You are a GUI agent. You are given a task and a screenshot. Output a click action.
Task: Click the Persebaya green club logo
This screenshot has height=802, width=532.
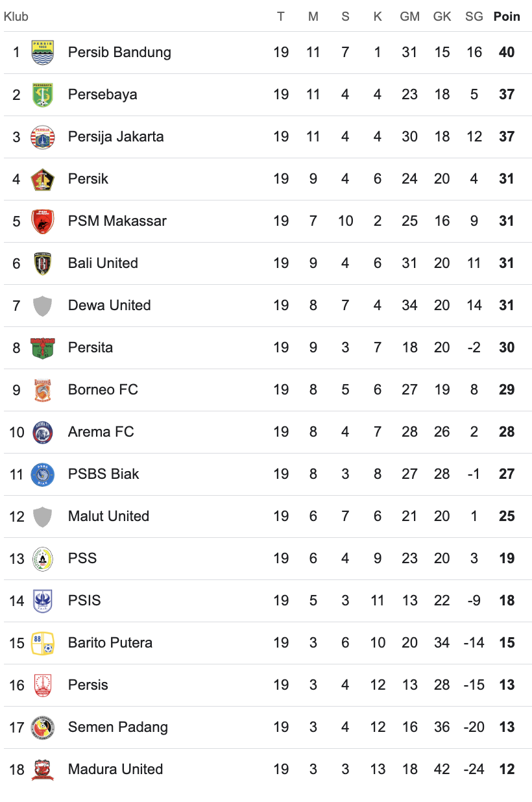point(43,95)
